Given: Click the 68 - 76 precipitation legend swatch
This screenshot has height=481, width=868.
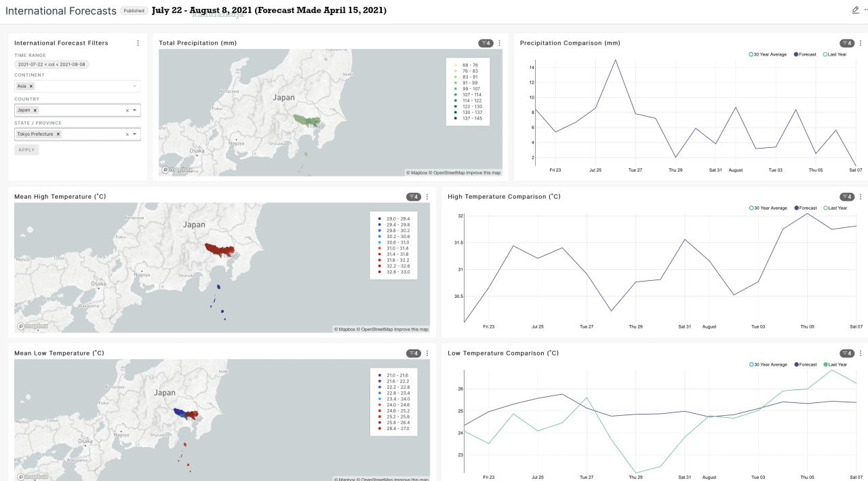Looking at the screenshot, I should coord(456,66).
